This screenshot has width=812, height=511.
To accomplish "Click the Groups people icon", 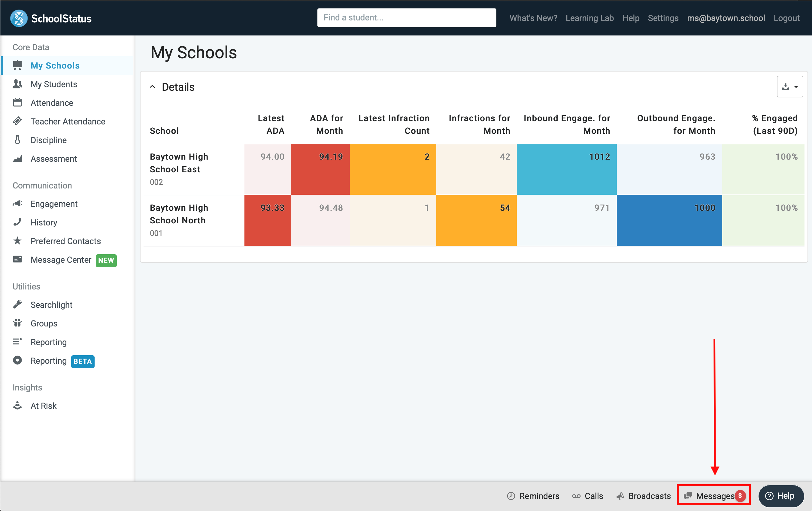I will (x=17, y=323).
